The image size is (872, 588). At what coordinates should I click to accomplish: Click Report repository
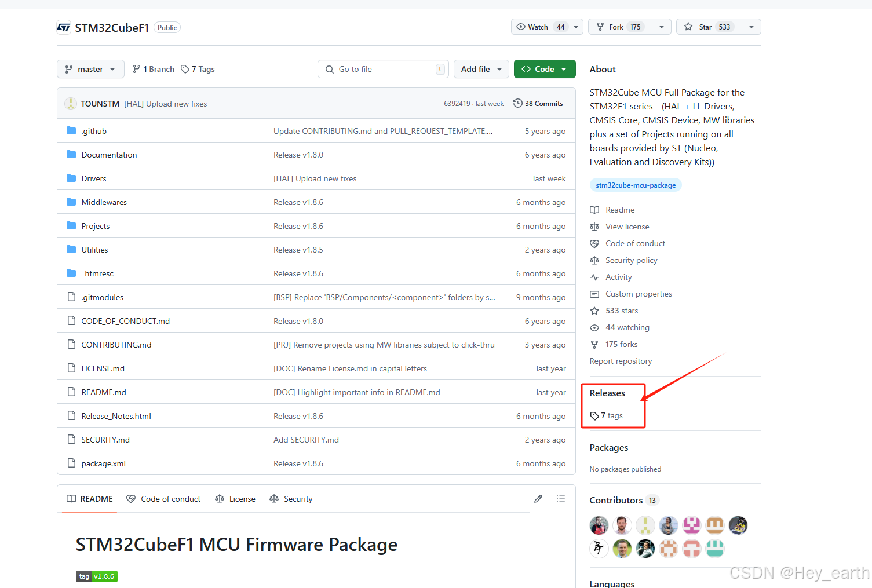point(621,361)
